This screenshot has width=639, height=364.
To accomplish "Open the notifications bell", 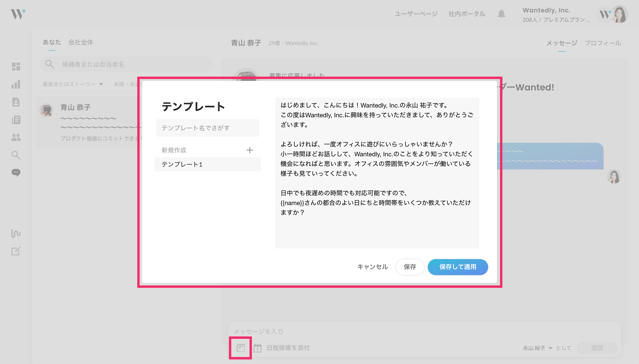I will (x=501, y=14).
